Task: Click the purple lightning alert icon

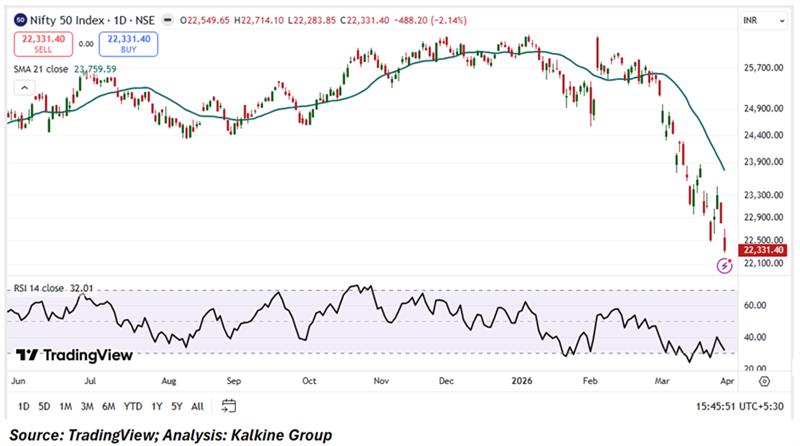Action: coord(726,264)
